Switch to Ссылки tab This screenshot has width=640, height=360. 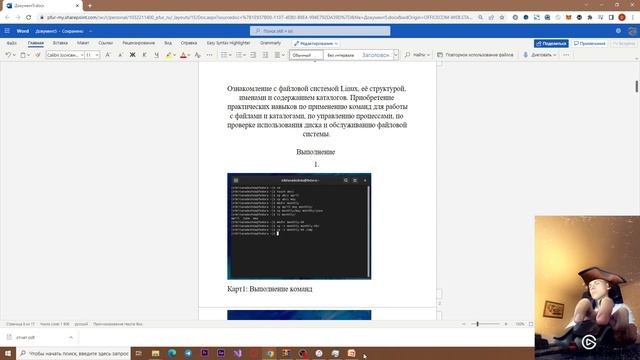pyautogui.click(x=105, y=43)
